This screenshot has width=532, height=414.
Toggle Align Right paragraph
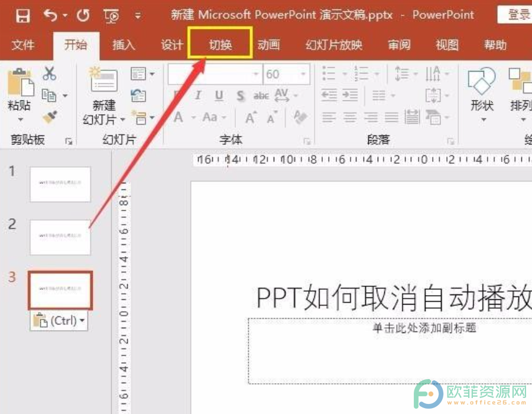(x=371, y=118)
